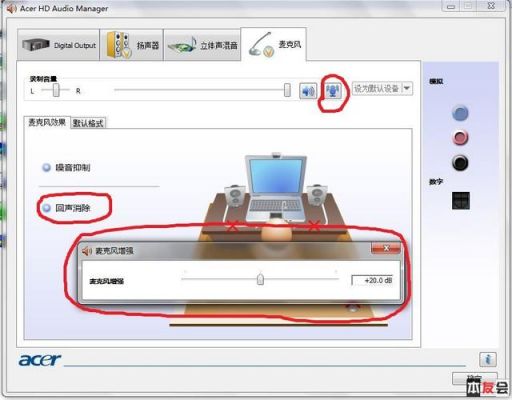Open the 设为默认设备 dropdown arrow
This screenshot has width=512, height=400.
point(407,88)
